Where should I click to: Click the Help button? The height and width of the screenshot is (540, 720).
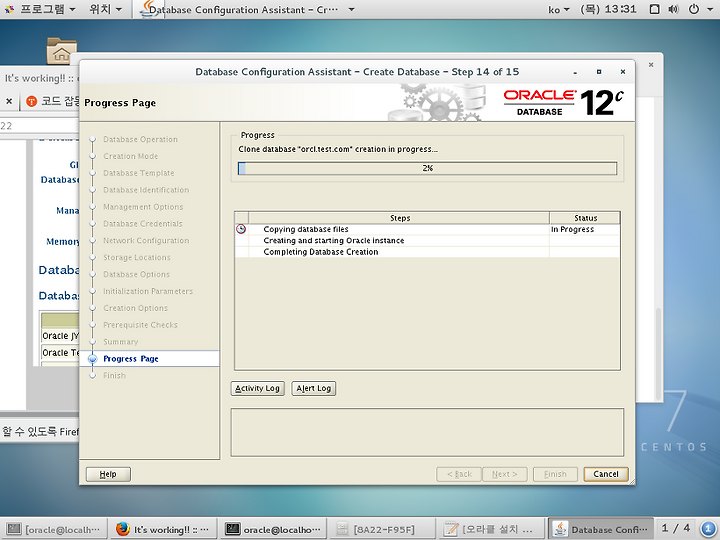pos(108,474)
